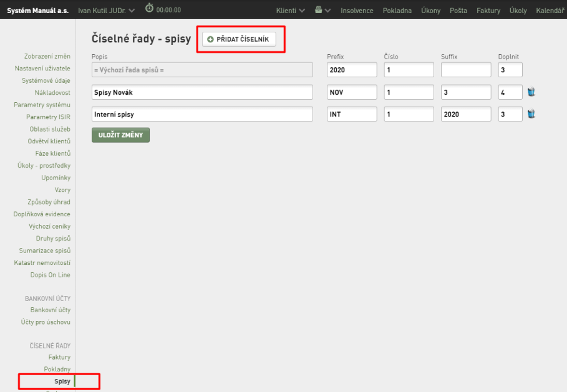Click plus icon in Přidat číselník
This screenshot has width=567, height=392.
(210, 39)
